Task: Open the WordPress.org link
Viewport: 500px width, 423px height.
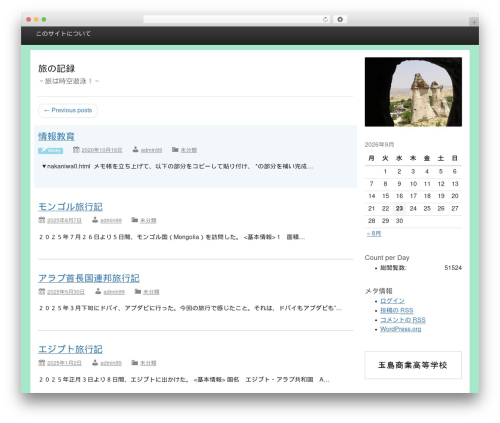Action: (401, 329)
